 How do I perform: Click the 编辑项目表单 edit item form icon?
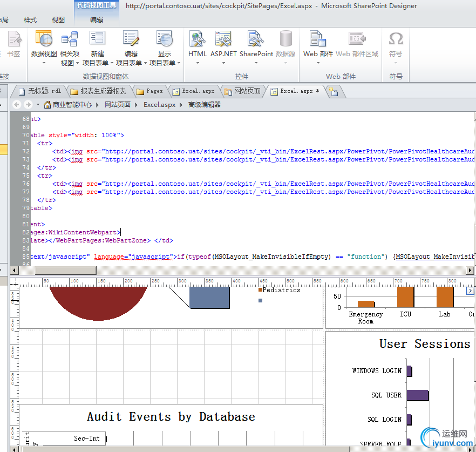(131, 39)
